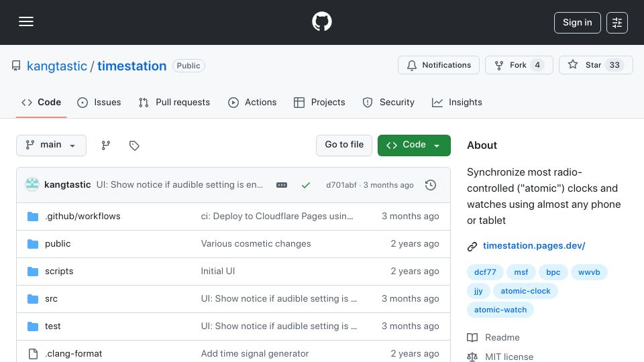
Task: Select the atomic-clock topic tag
Action: 525,291
